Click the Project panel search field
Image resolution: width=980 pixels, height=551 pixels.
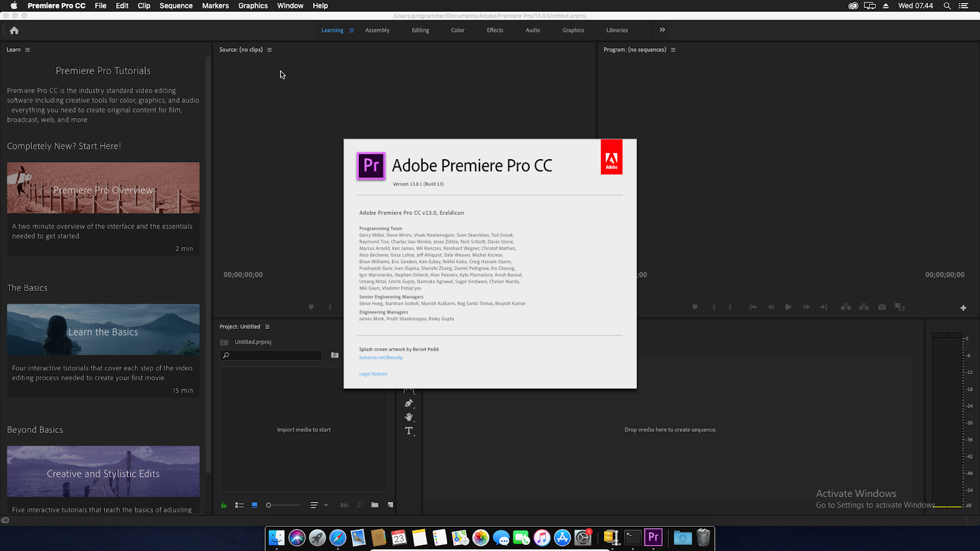[271, 355]
